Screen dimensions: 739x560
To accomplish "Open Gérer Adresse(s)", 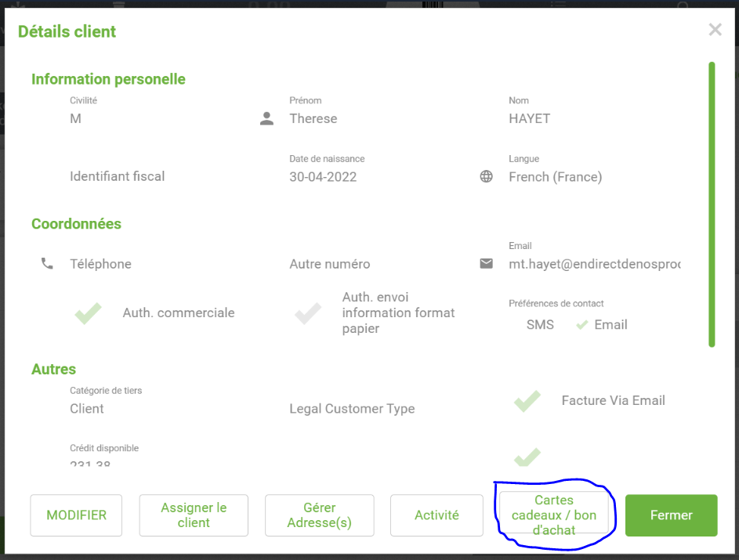I will tap(319, 515).
